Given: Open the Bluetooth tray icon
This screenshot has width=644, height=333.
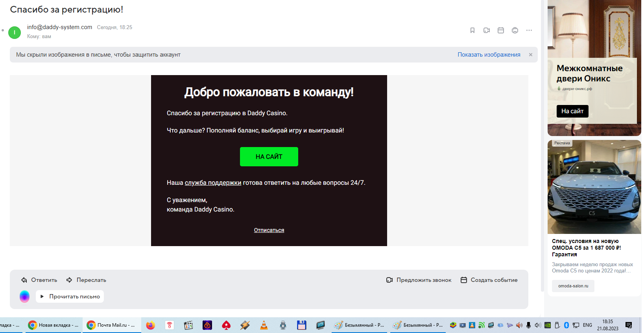Looking at the screenshot, I should click(566, 325).
